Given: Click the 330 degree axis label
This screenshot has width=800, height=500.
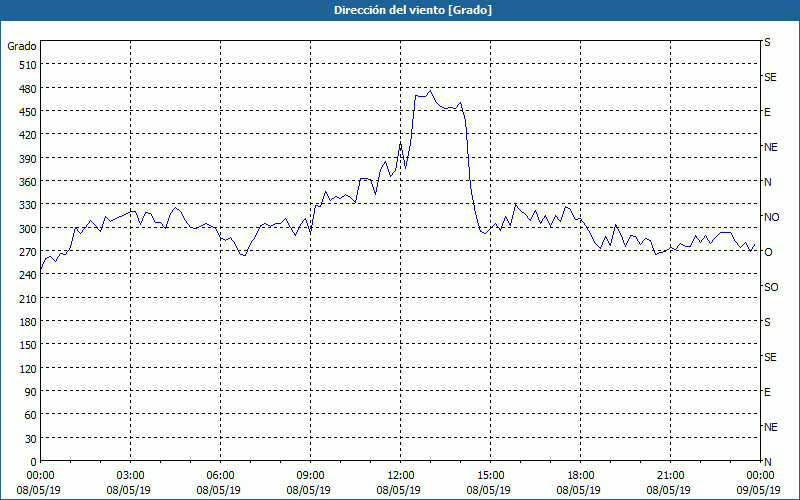Looking at the screenshot, I should 28,205.
